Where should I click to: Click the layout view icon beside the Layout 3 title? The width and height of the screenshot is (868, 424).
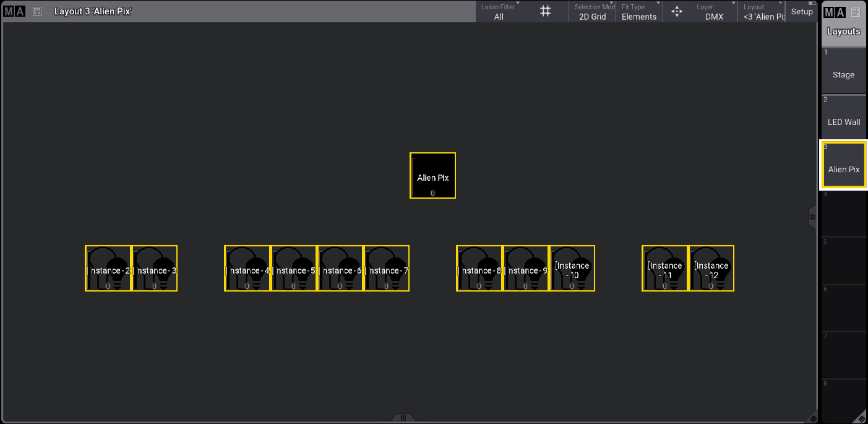pos(37,11)
